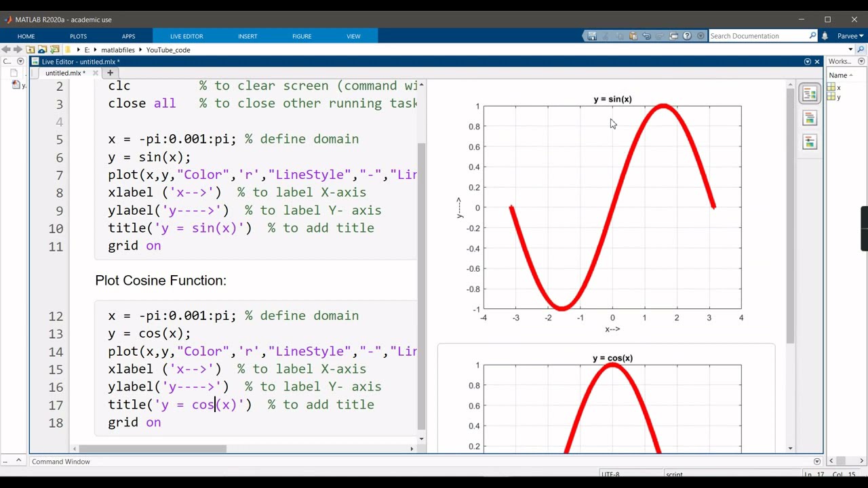Click YouTube_code in the address path
The height and width of the screenshot is (488, 868).
168,49
